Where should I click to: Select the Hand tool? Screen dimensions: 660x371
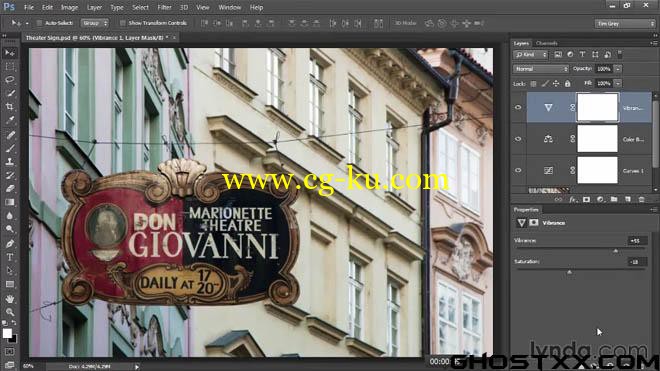coord(10,299)
